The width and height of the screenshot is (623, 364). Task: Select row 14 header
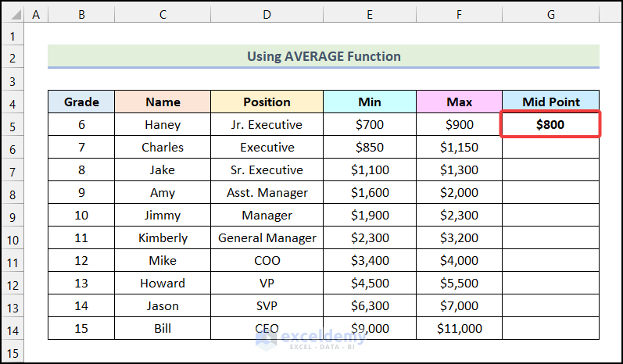(13, 328)
